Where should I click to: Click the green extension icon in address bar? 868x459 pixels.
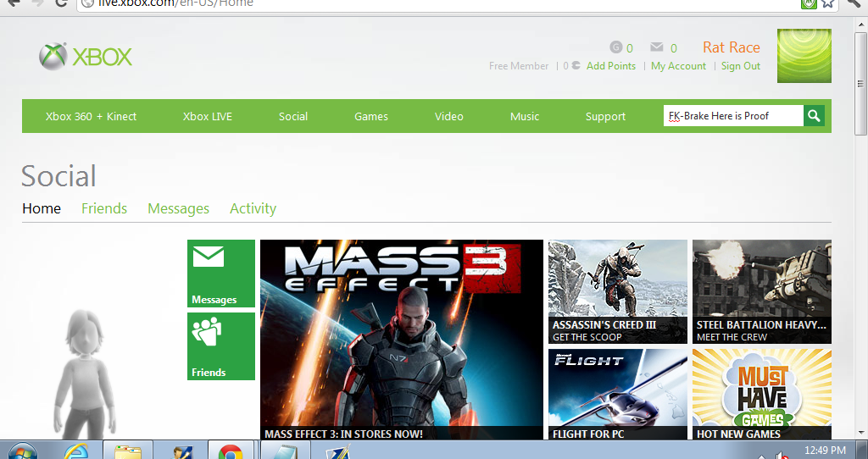coord(809,3)
